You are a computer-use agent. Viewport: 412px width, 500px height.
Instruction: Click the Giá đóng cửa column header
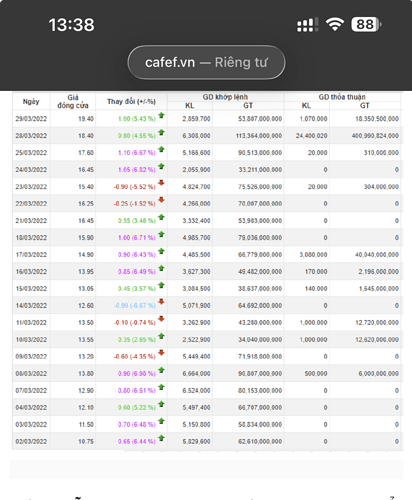click(x=73, y=101)
